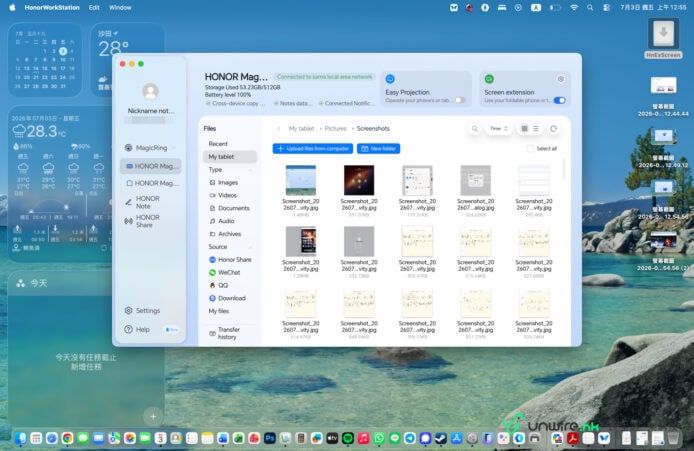
Task: Open HONOR Share in the left sidebar
Action: 148,221
